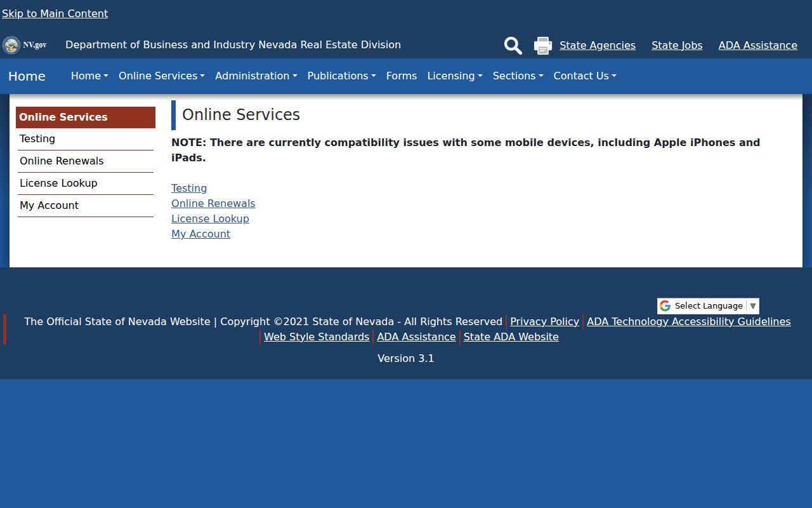812x508 pixels.
Task: Follow the Online Renewals content link
Action: 213,203
